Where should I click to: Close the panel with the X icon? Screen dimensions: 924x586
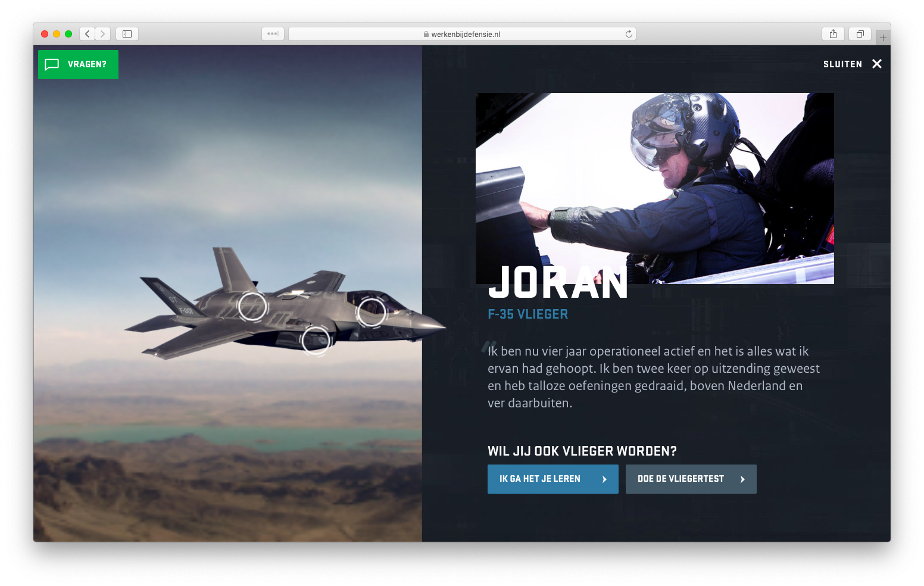pos(876,64)
